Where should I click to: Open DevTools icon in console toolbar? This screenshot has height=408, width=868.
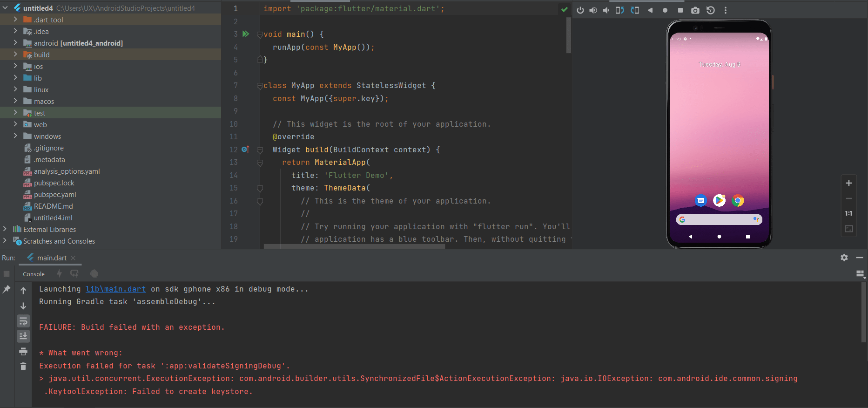point(94,273)
